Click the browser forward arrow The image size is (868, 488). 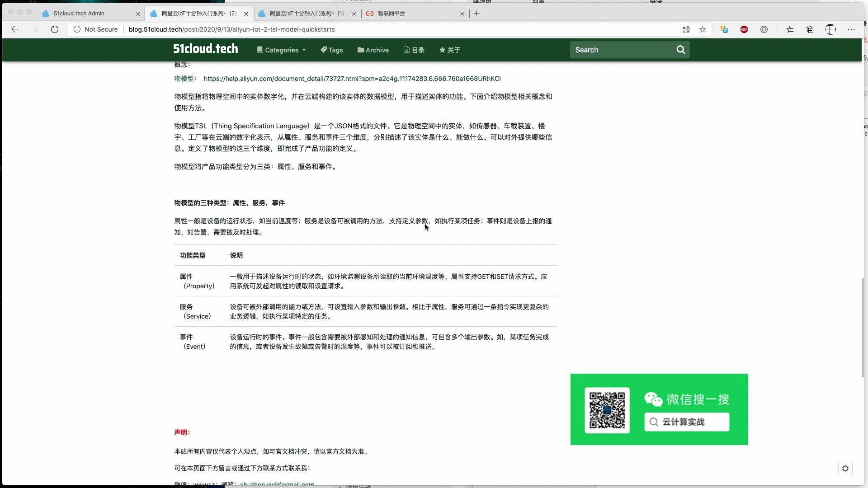click(35, 29)
